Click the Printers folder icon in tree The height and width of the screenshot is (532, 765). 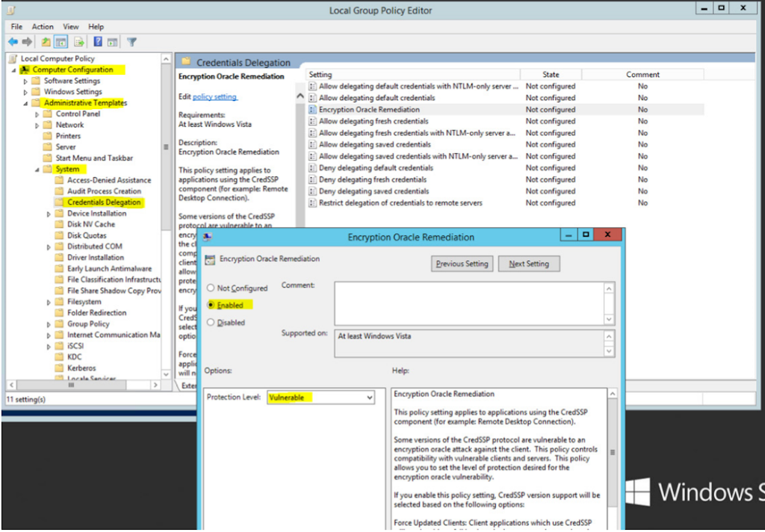coord(47,136)
